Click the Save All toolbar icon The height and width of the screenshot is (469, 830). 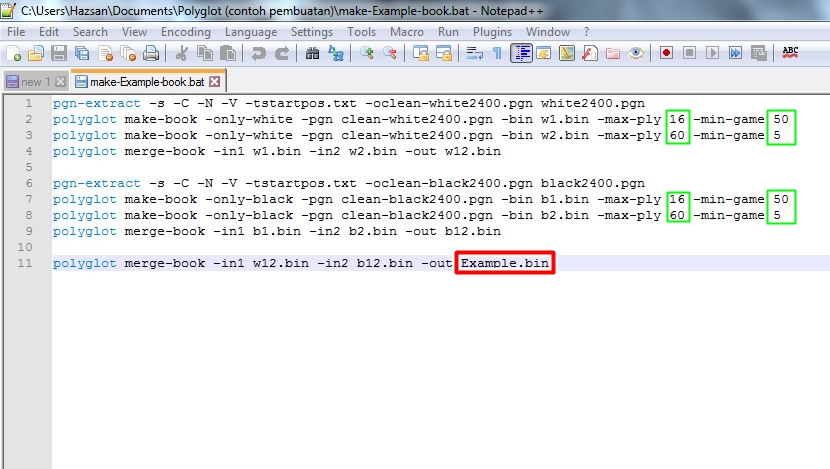pyautogui.click(x=82, y=53)
